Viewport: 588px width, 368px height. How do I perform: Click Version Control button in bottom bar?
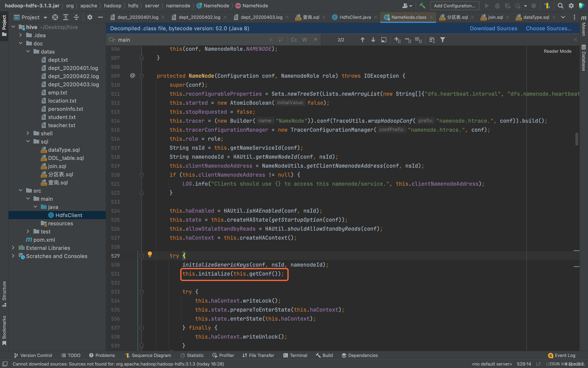click(33, 355)
